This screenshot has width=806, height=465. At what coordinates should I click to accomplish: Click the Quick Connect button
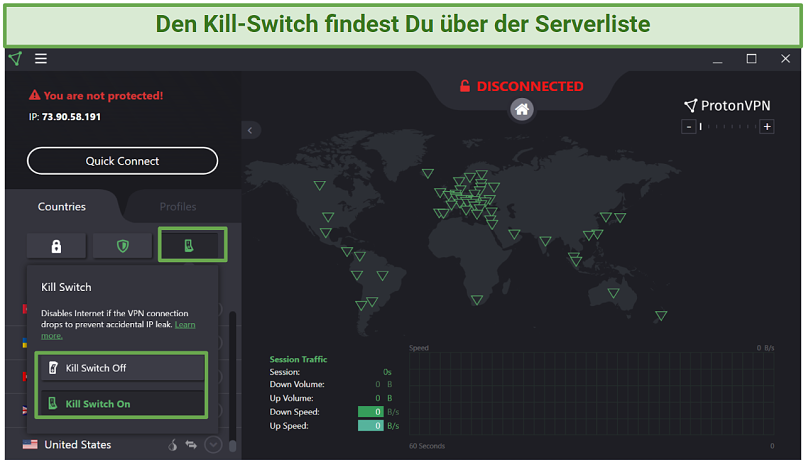pyautogui.click(x=122, y=161)
